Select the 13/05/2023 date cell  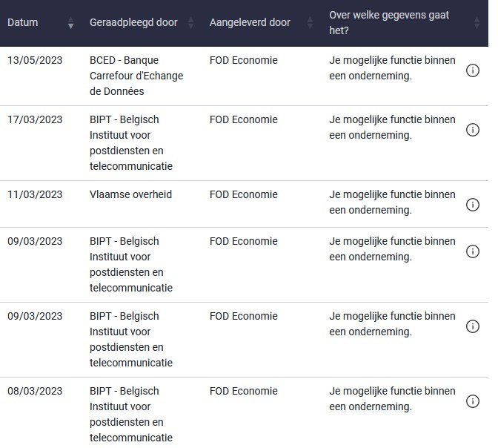click(35, 60)
